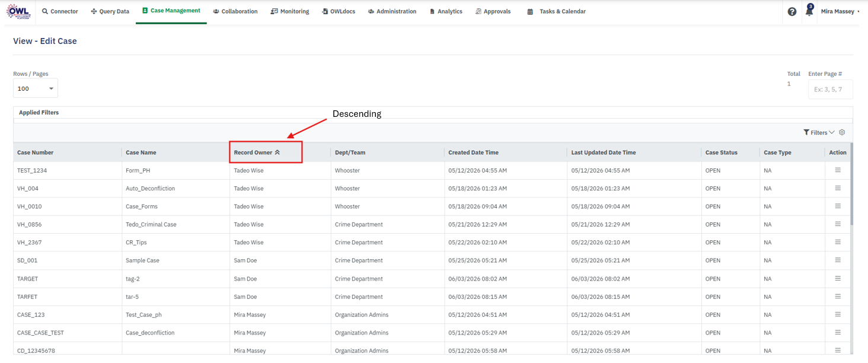Click tar-5 case name cell

pyautogui.click(x=132, y=297)
